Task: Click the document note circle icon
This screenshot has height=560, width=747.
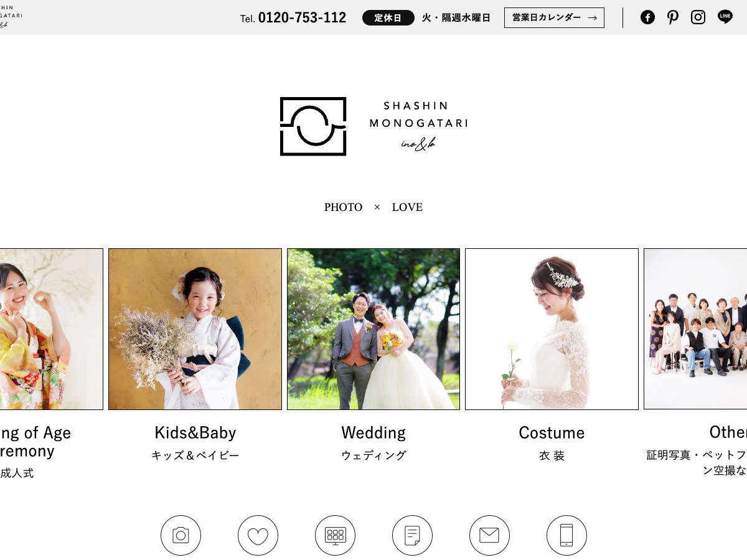Action: pyautogui.click(x=412, y=535)
